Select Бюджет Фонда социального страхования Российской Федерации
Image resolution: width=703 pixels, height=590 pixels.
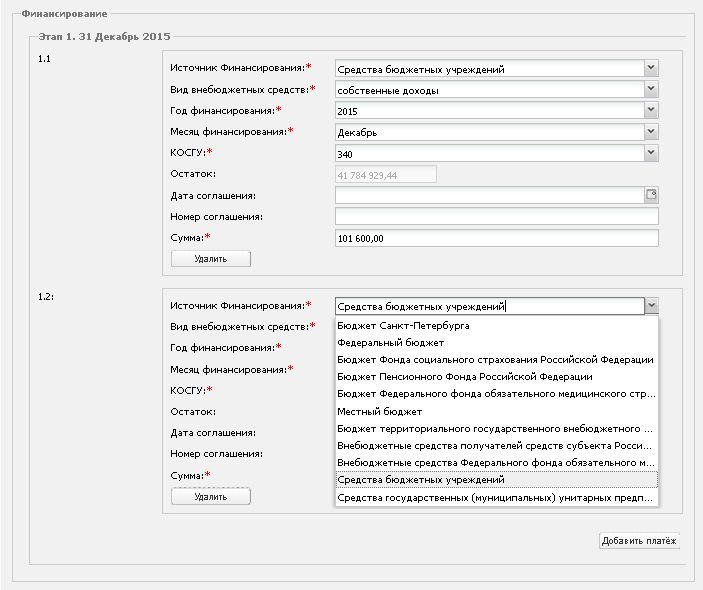pyautogui.click(x=497, y=360)
